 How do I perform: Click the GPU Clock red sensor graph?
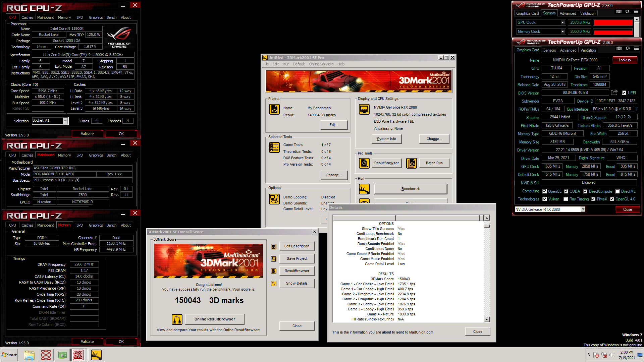pyautogui.click(x=613, y=22)
